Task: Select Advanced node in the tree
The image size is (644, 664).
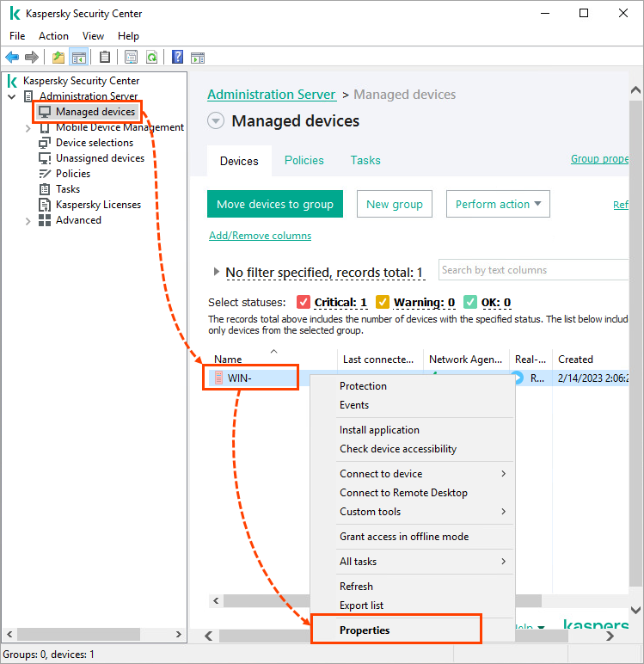Action: [x=78, y=220]
